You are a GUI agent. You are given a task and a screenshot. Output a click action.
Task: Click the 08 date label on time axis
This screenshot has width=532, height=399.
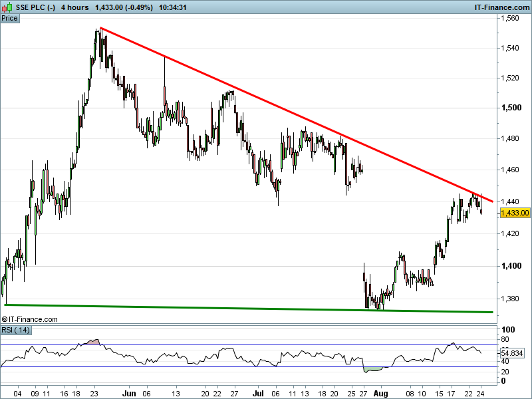click(x=410, y=394)
